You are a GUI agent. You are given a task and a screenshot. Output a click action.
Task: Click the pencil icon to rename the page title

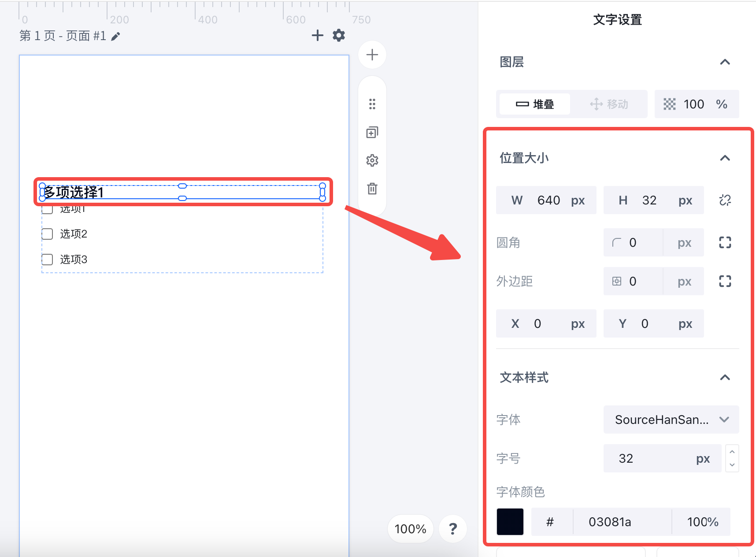click(x=115, y=36)
